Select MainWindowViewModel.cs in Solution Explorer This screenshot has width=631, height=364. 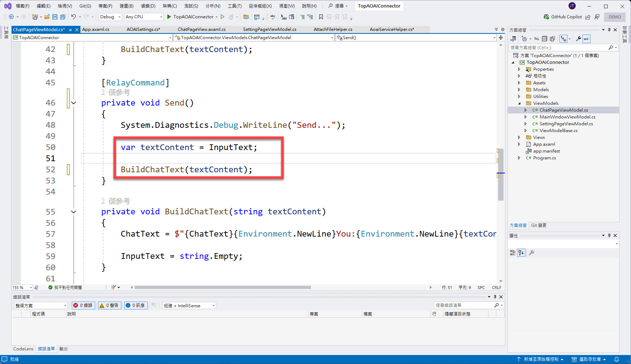[x=567, y=117]
